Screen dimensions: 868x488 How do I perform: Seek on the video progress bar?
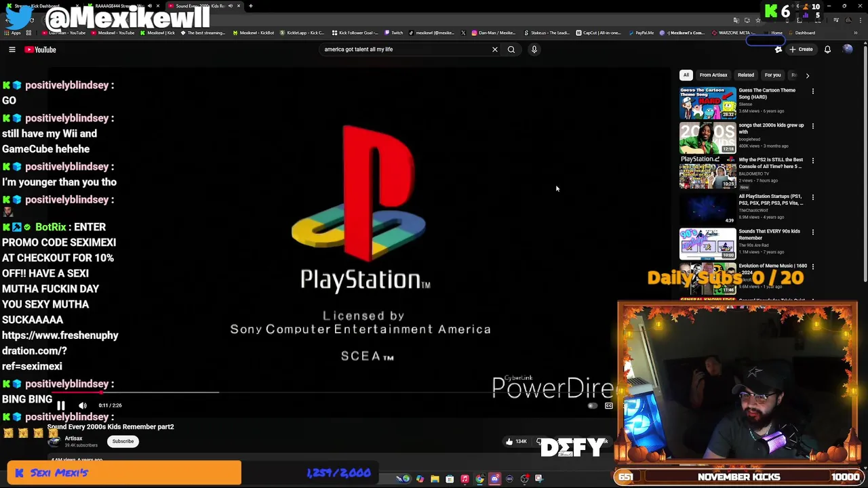pyautogui.click(x=332, y=392)
